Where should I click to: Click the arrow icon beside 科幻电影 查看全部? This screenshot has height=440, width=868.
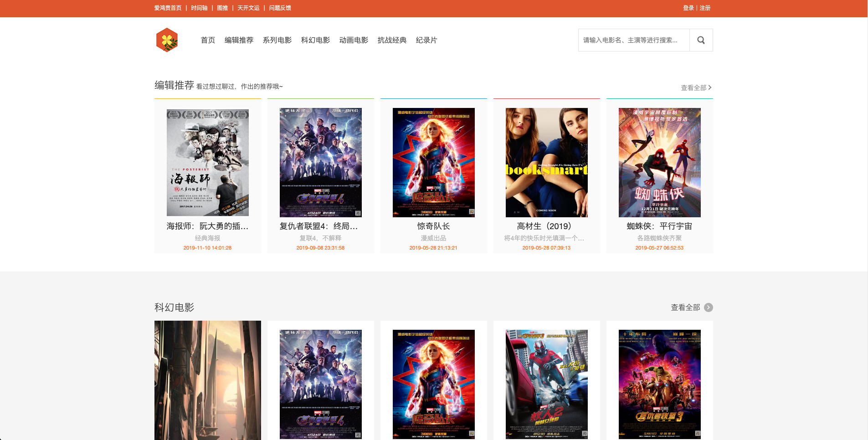click(x=709, y=307)
